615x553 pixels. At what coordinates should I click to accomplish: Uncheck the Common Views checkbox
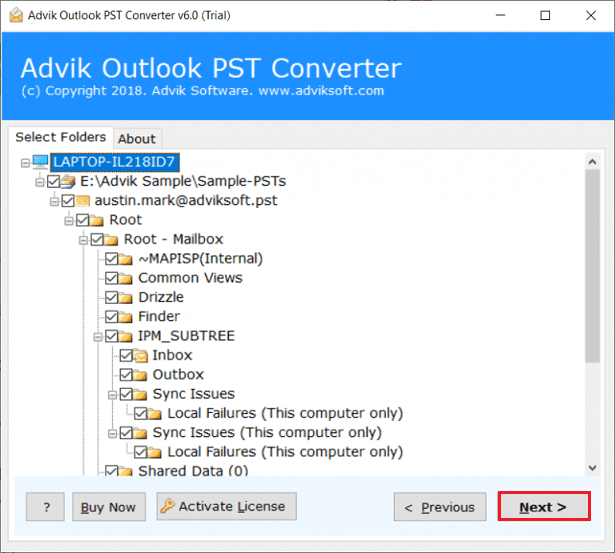pos(111,278)
